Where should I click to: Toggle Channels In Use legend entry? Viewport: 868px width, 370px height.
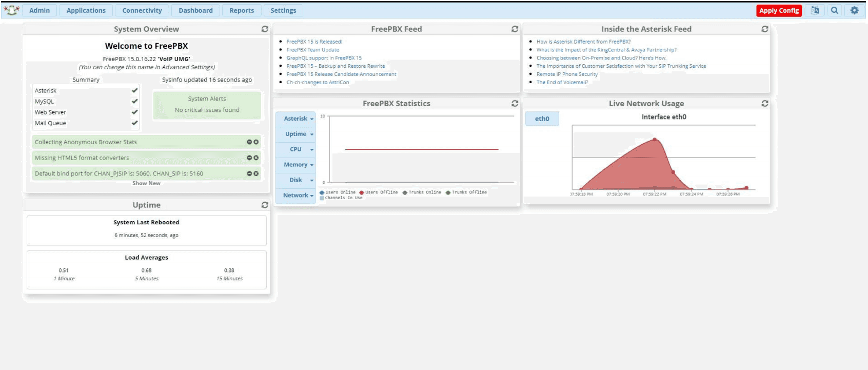click(x=341, y=198)
